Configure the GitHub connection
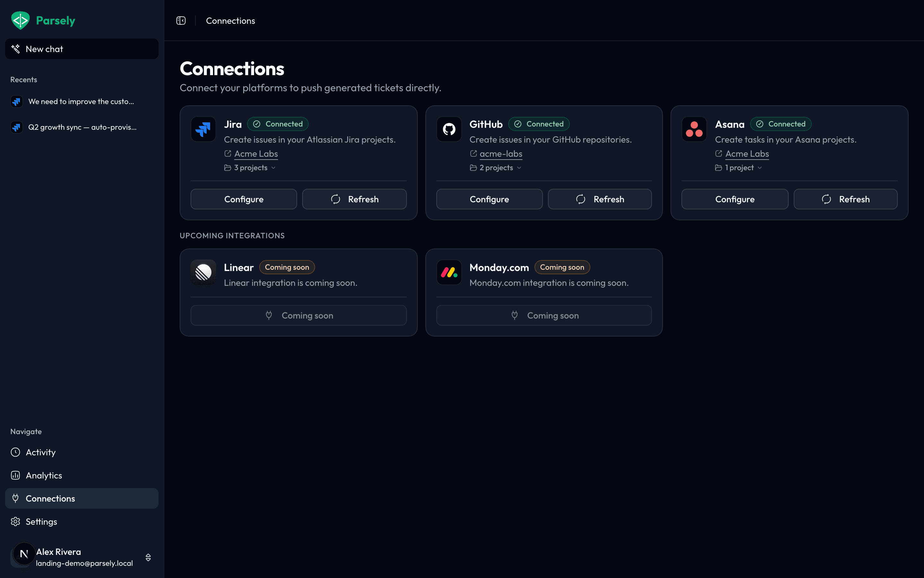The image size is (924, 578). (x=489, y=199)
